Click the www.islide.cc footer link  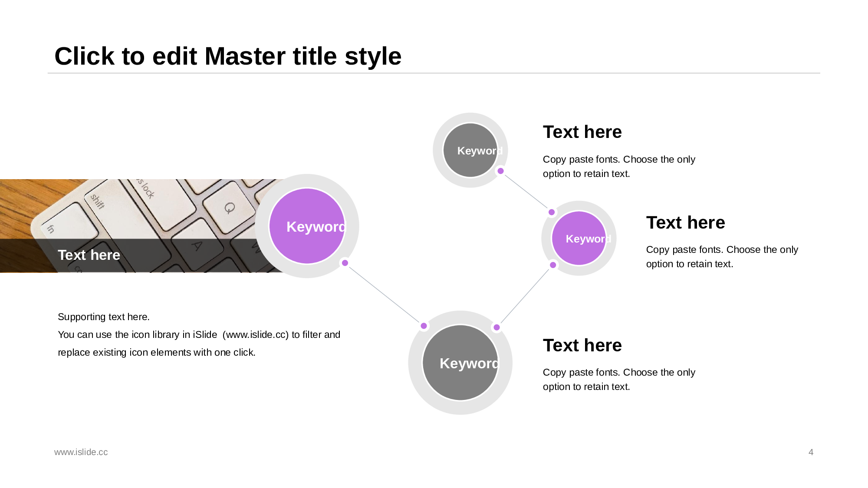point(81,452)
